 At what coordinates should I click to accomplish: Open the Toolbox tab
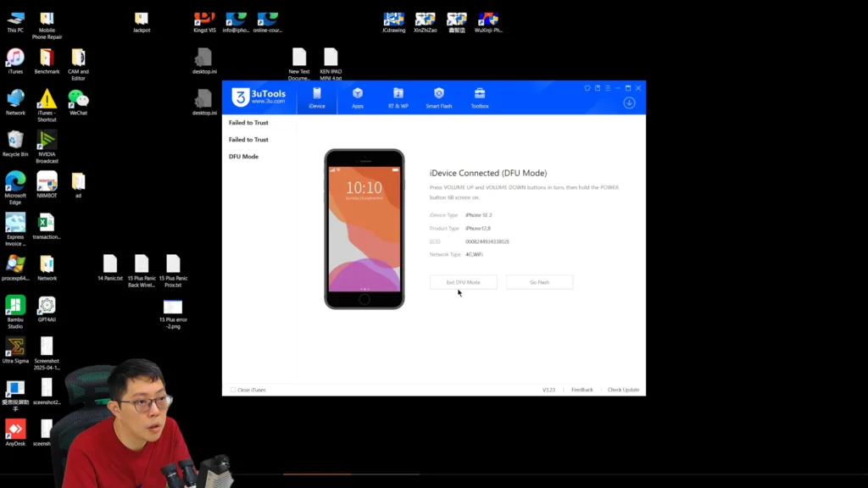480,98
